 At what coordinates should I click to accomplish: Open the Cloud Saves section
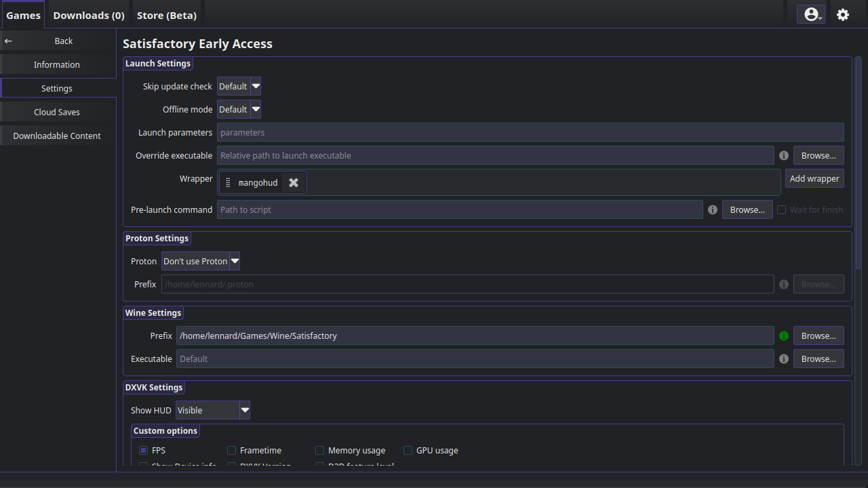tap(58, 112)
